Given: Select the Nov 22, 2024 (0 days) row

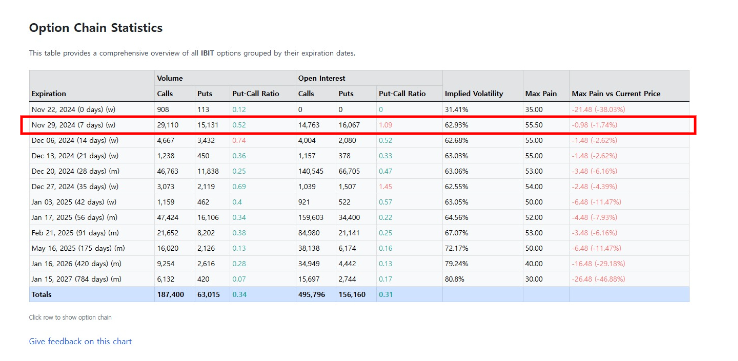Looking at the screenshot, I should coord(359,109).
